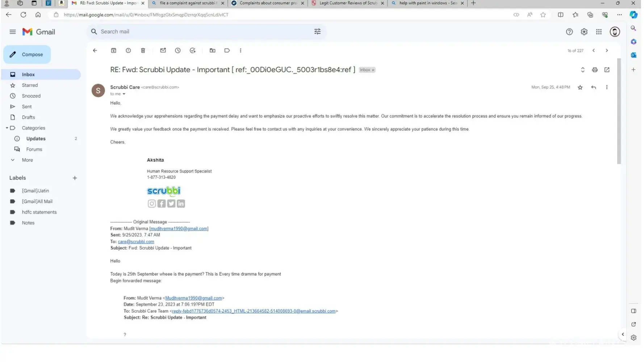Open more toolbar options above email
Image resolution: width=644 pixels, height=362 pixels.
pos(241,51)
